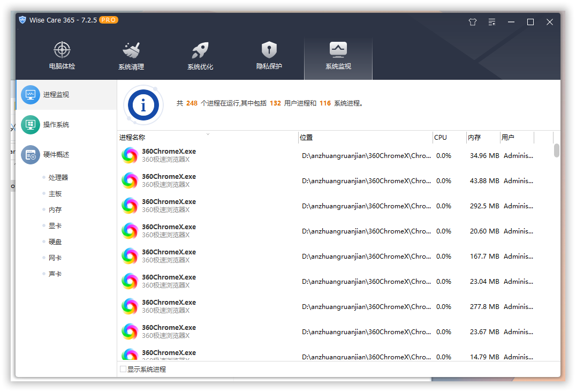The image size is (576, 392).
Task: Select 网卡 network card item
Action: tap(55, 258)
